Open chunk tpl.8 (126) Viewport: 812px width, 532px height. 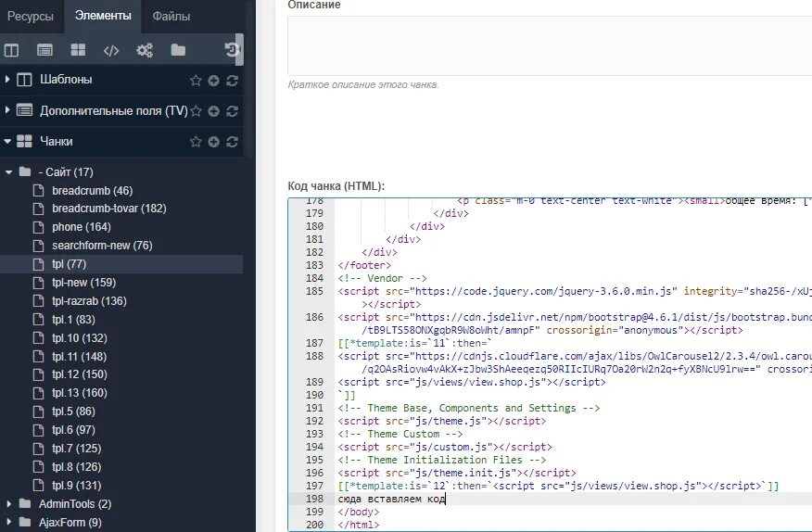(x=76, y=467)
